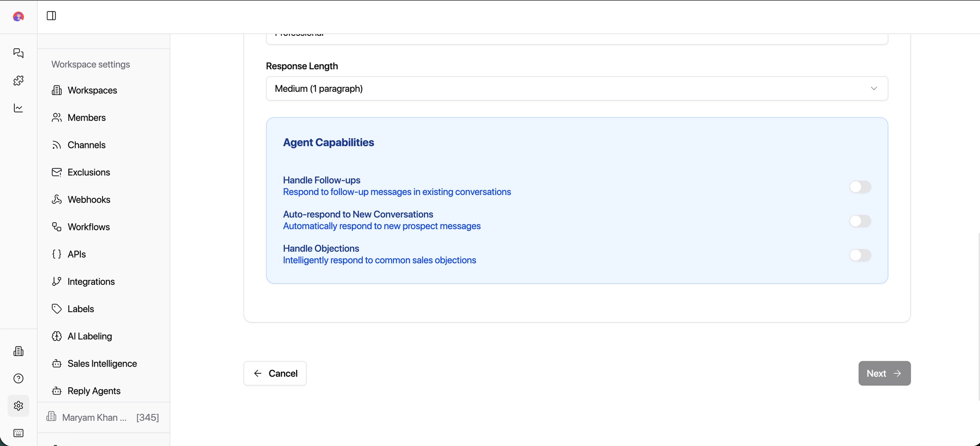Expand the Professional tone dropdown above Response Length
This screenshot has height=446, width=980.
(576, 33)
